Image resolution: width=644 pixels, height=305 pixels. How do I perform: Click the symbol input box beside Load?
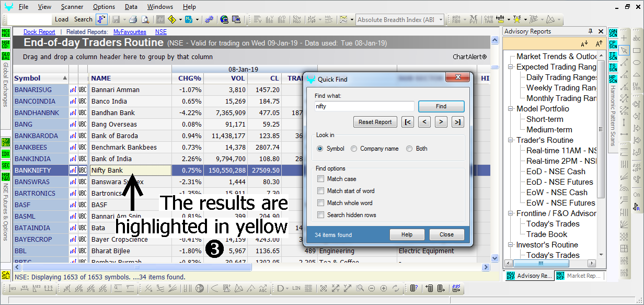click(x=30, y=19)
